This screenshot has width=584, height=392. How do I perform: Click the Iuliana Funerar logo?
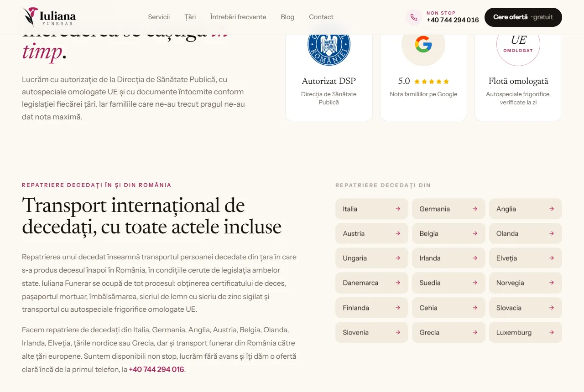(49, 17)
